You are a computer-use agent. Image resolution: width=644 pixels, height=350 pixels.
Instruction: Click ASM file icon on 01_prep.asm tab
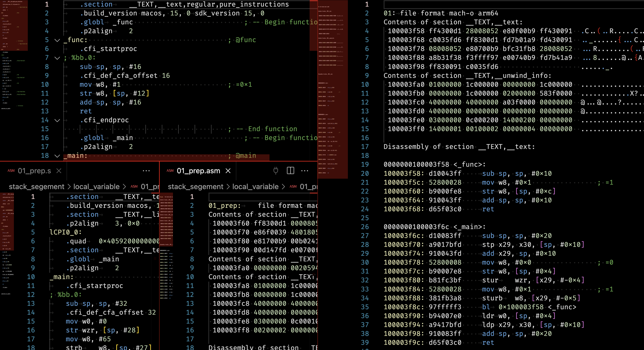click(170, 171)
